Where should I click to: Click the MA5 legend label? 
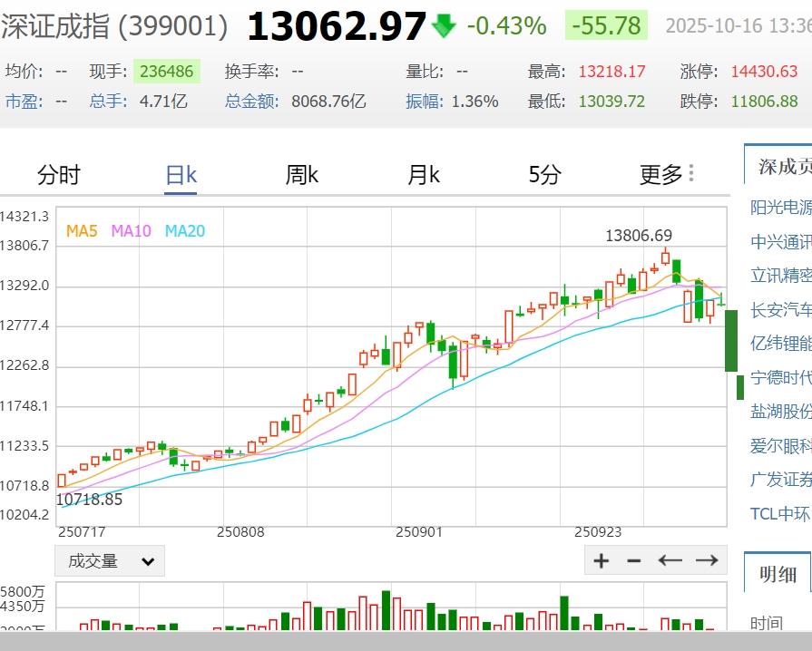tap(82, 231)
